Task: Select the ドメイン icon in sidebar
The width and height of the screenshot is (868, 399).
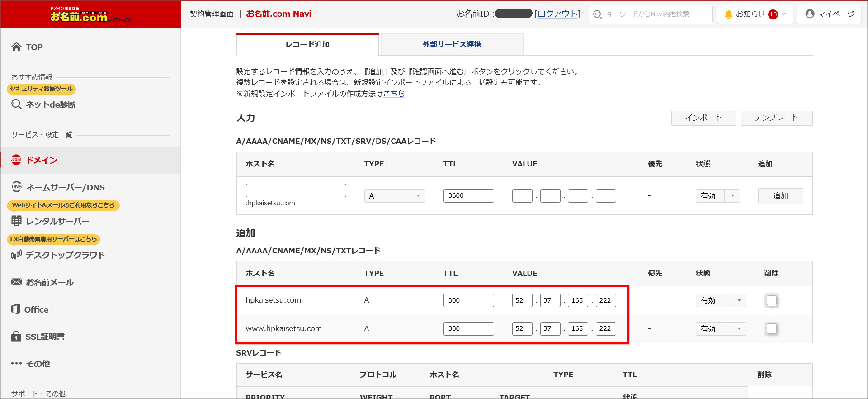Action: [16, 160]
